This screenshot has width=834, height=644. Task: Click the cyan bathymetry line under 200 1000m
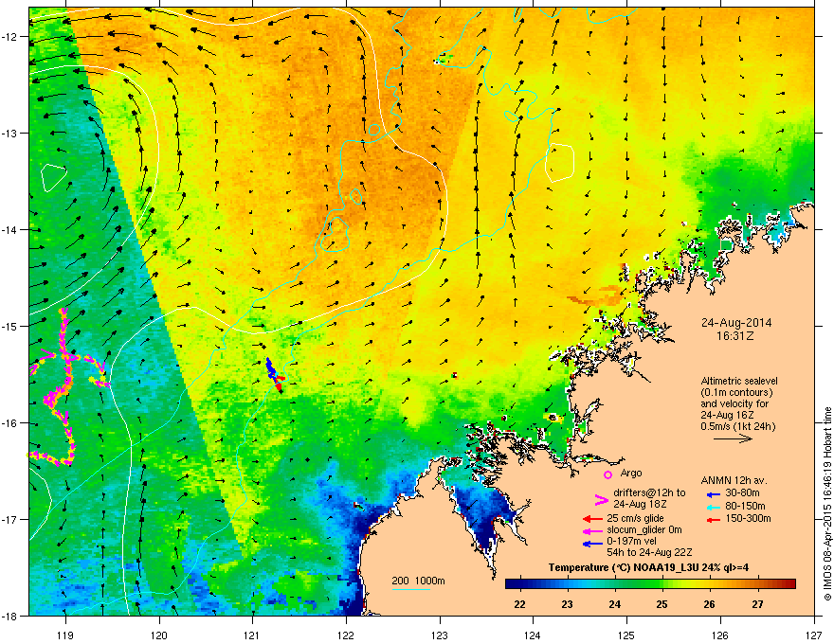[x=411, y=589]
